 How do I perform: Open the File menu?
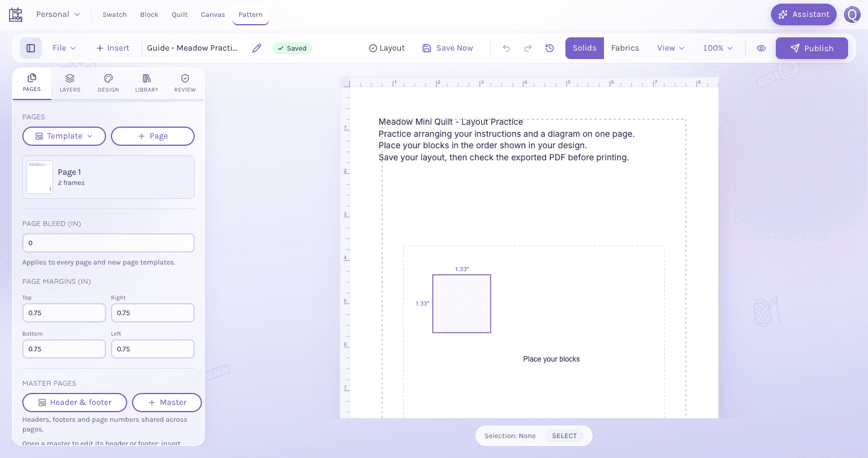tap(64, 48)
